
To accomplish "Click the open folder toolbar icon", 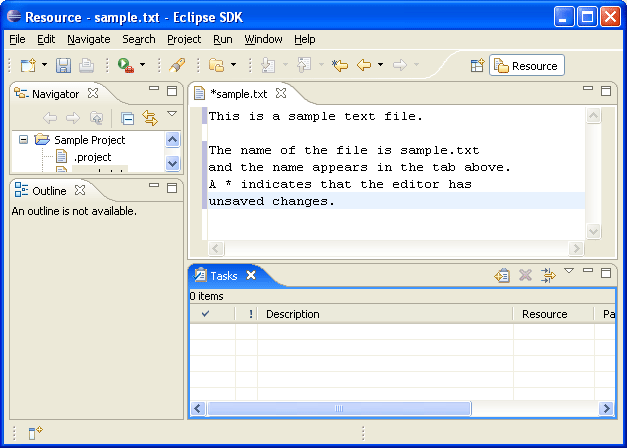I will (217, 65).
